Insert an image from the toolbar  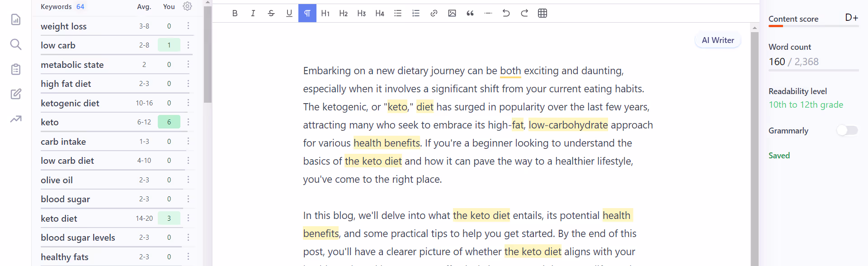pyautogui.click(x=452, y=13)
